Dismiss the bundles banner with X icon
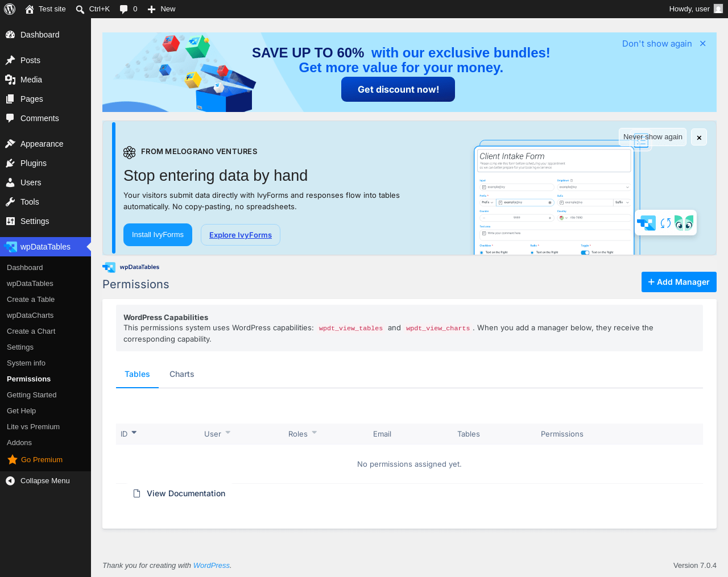Image resolution: width=728 pixels, height=577 pixels. (703, 44)
